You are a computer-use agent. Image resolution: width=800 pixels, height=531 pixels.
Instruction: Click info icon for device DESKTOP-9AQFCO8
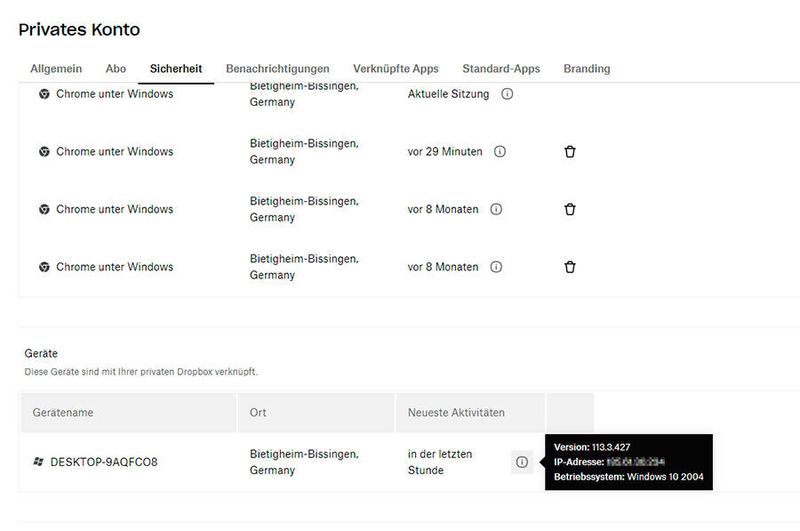tap(522, 462)
